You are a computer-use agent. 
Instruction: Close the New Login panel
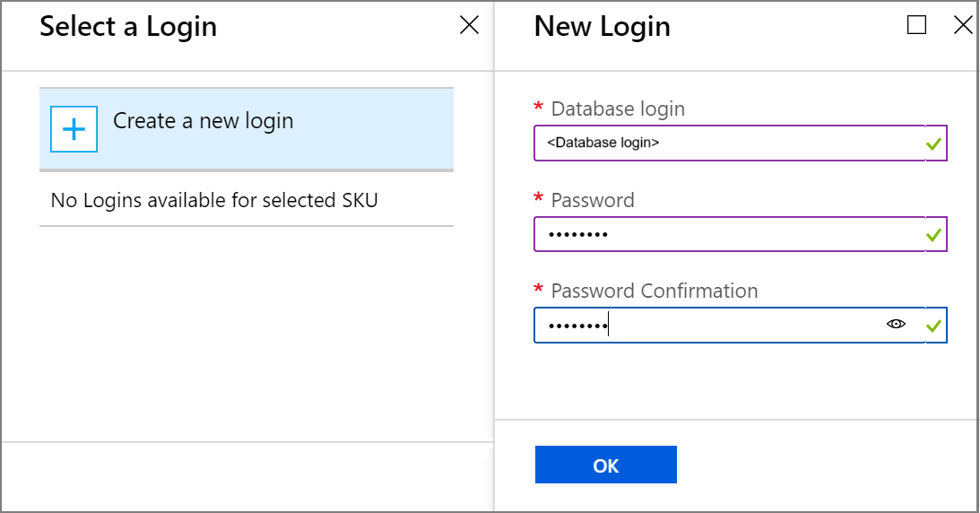tap(963, 25)
